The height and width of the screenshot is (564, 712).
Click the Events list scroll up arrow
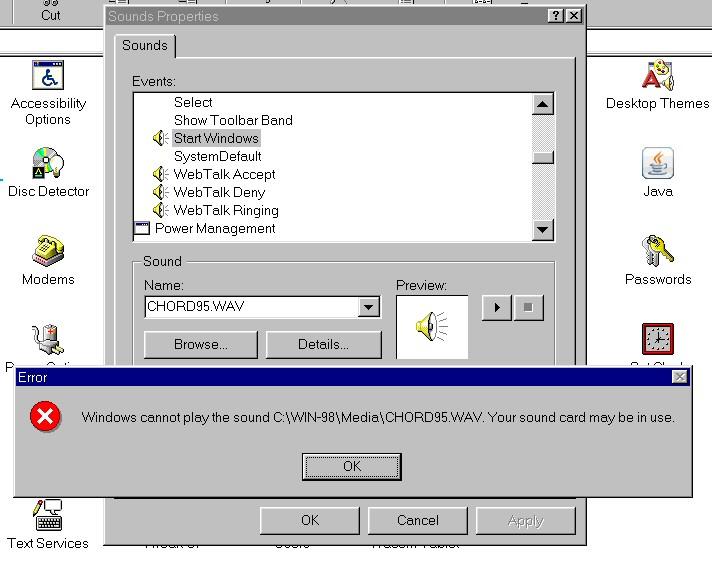pyautogui.click(x=543, y=104)
